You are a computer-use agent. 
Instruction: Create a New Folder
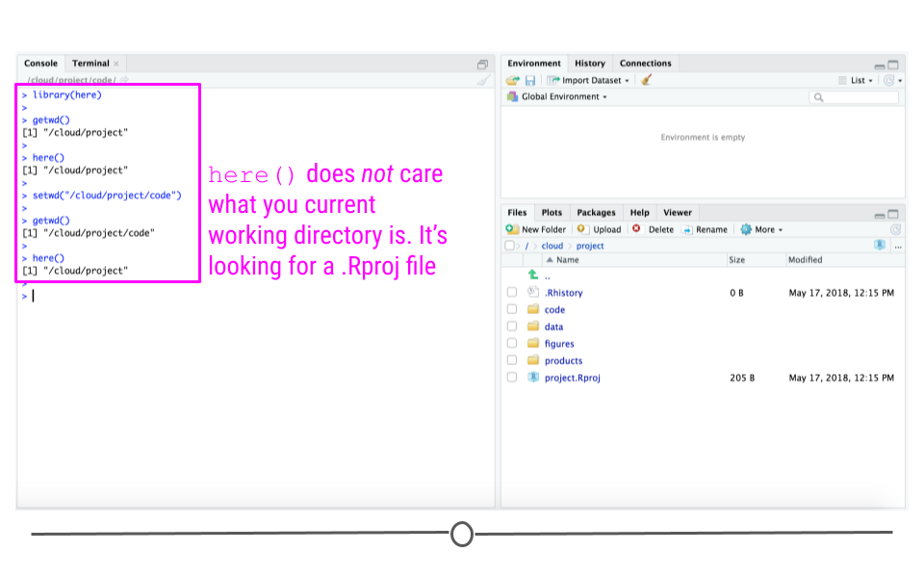pos(536,229)
